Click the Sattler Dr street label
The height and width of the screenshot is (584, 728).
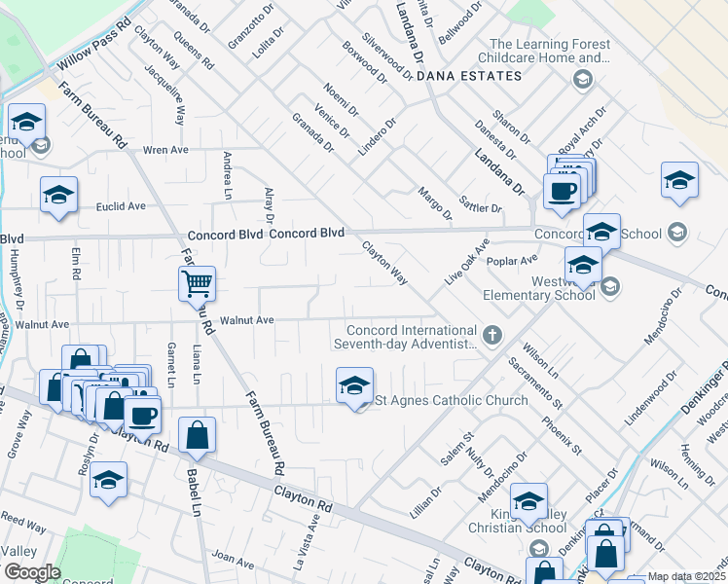[x=480, y=204]
